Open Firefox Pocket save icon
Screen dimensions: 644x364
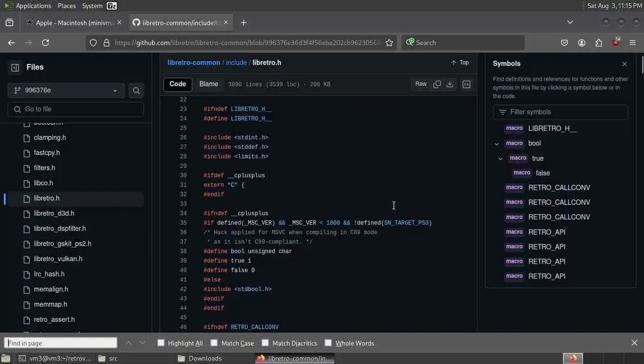pos(564,43)
